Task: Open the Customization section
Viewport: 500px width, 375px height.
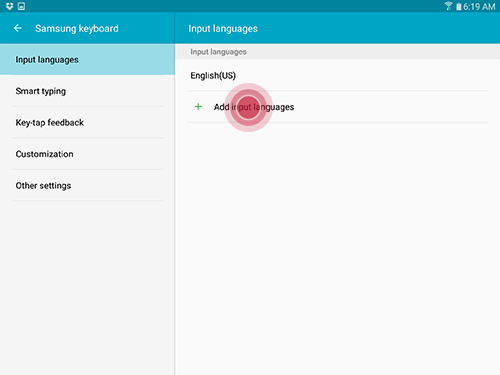Action: point(87,154)
